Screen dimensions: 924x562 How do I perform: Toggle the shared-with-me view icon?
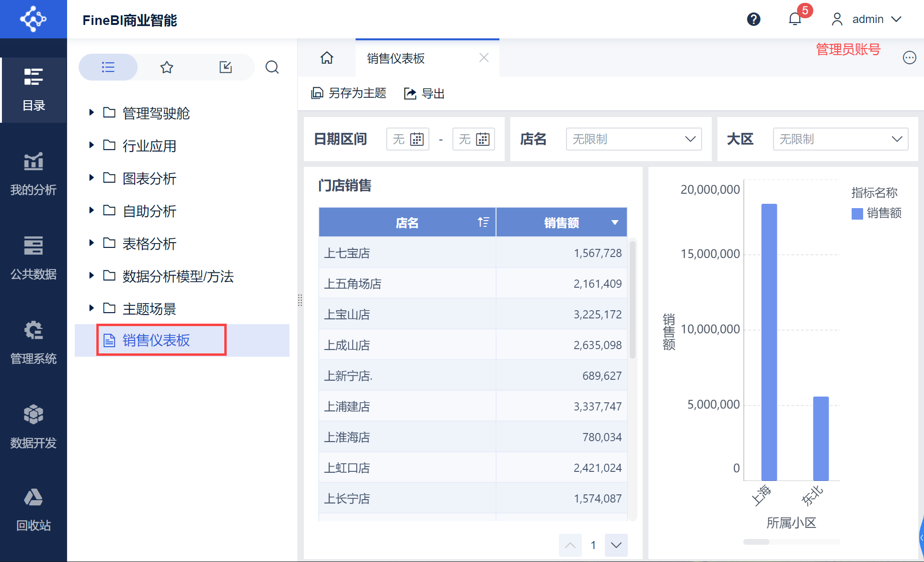(225, 67)
